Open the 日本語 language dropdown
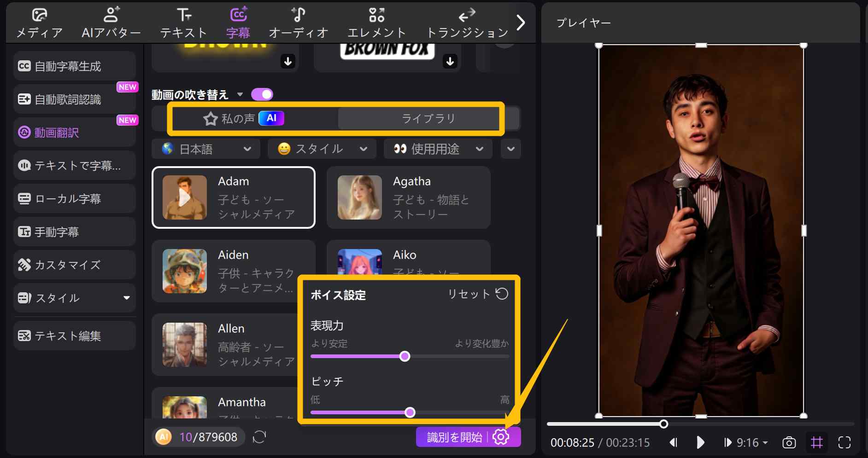This screenshot has height=458, width=868. [205, 149]
